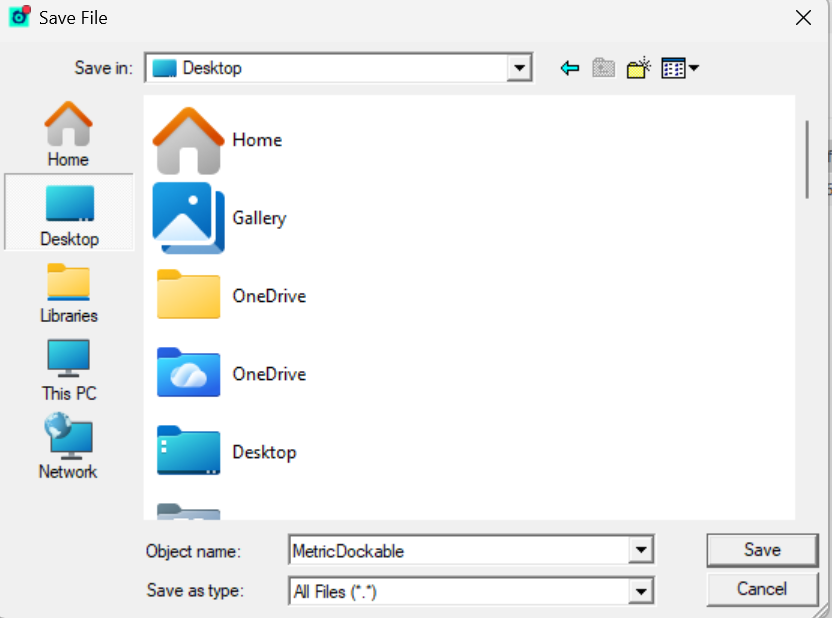Select the Home item in file list
The image size is (832, 618).
[x=256, y=140]
